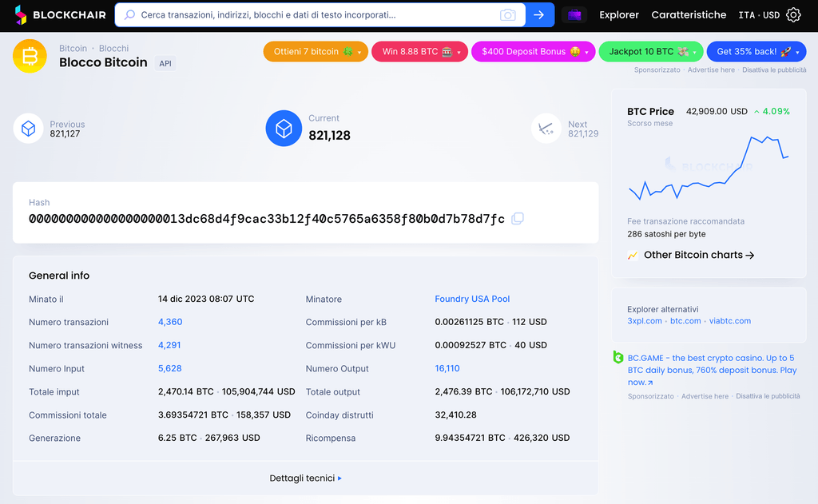Screen dimensions: 818x504
Task: Copy the block hash
Action: pyautogui.click(x=518, y=219)
